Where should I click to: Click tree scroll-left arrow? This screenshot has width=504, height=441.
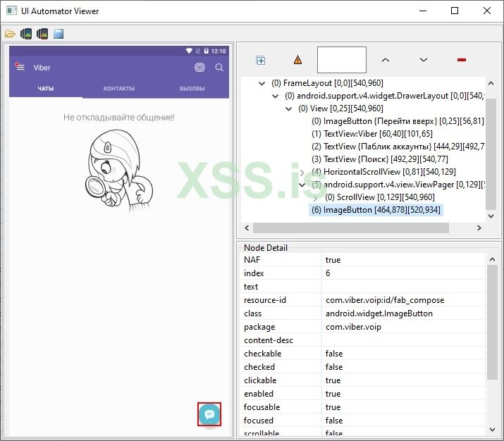click(247, 228)
